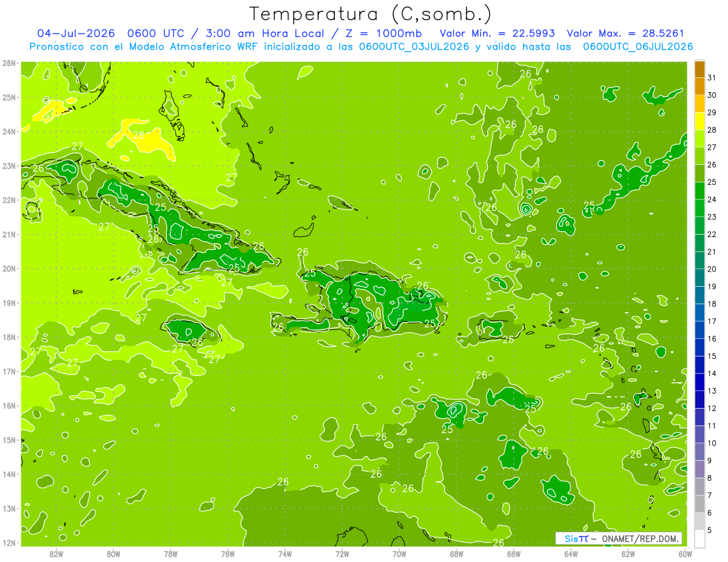
Task: Click the colorbar label '20'
Action: pyautogui.click(x=712, y=269)
